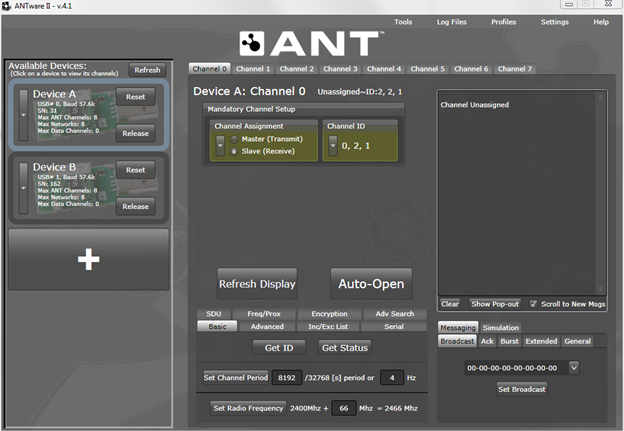Release Device A

[x=136, y=133]
